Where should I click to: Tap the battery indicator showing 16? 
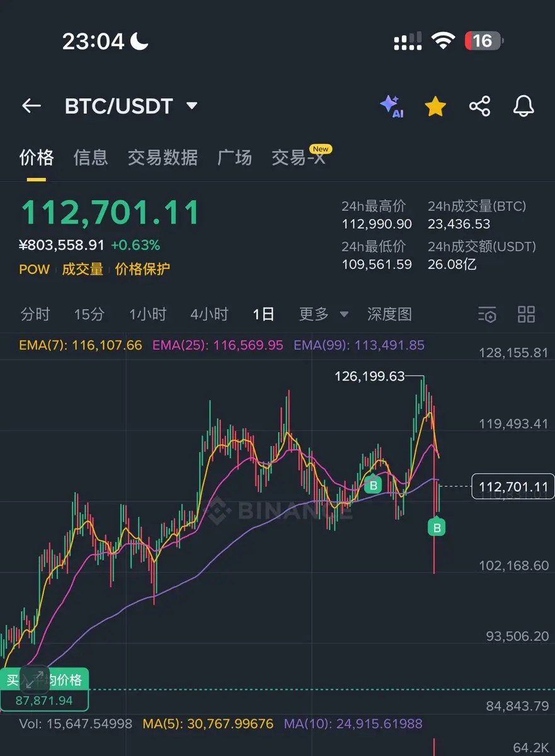(484, 41)
